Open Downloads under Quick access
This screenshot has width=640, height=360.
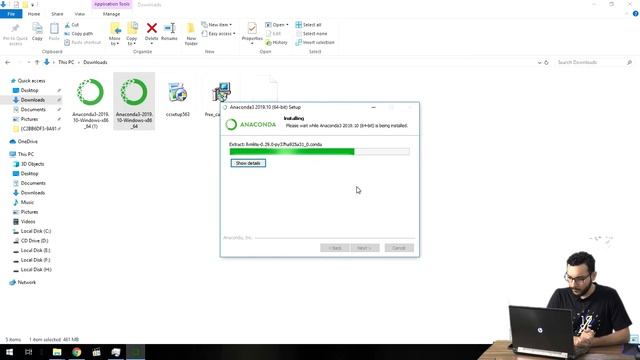click(32, 100)
